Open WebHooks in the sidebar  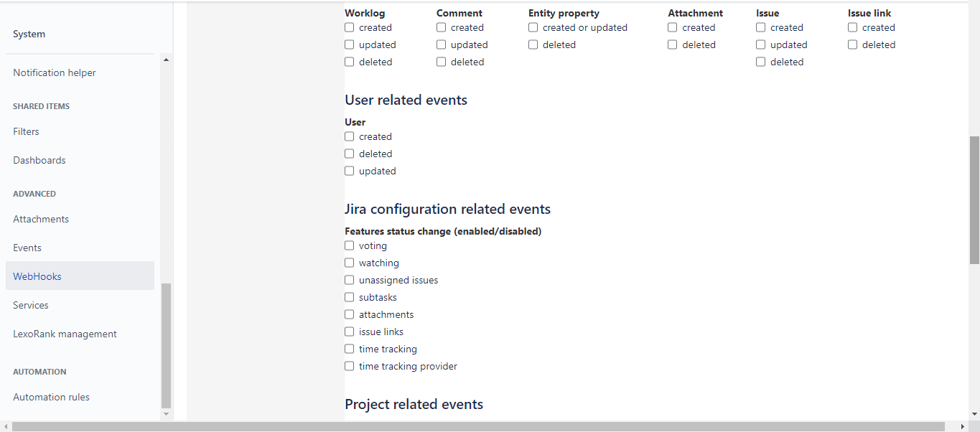(37, 276)
